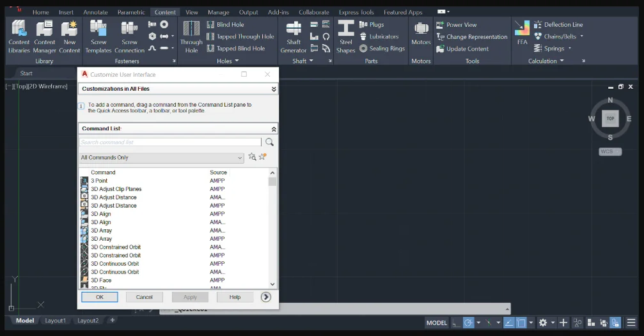Open the Parametric ribbon tab
644x336 pixels.
point(131,12)
